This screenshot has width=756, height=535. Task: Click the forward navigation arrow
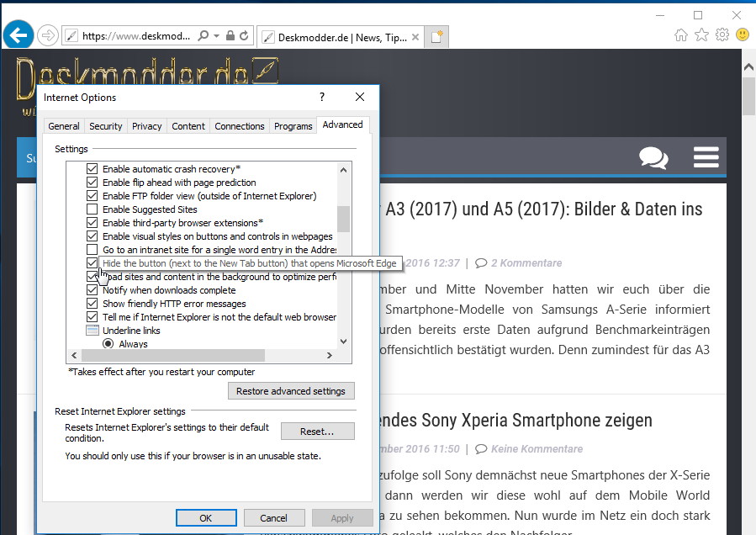48,35
